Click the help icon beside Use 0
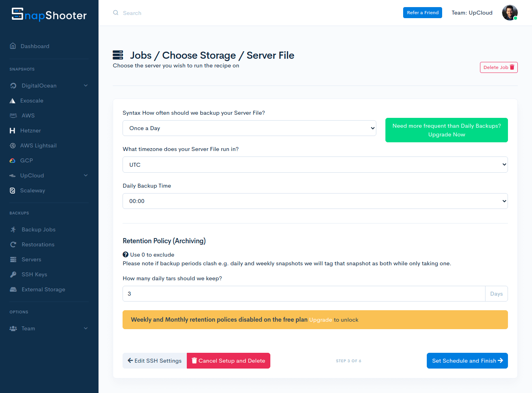This screenshot has width=532, height=393. 126,255
